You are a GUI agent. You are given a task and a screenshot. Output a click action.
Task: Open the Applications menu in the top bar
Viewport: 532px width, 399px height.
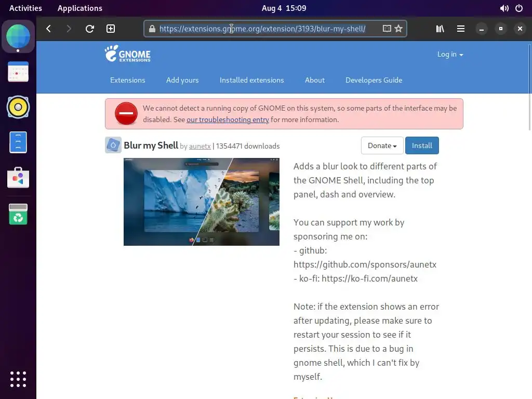click(x=79, y=8)
